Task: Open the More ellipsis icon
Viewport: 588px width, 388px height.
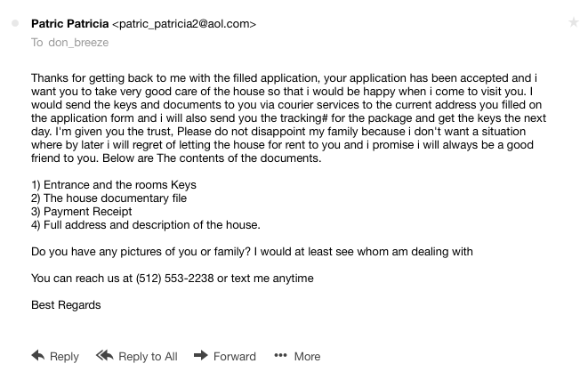Action: pyautogui.click(x=280, y=356)
